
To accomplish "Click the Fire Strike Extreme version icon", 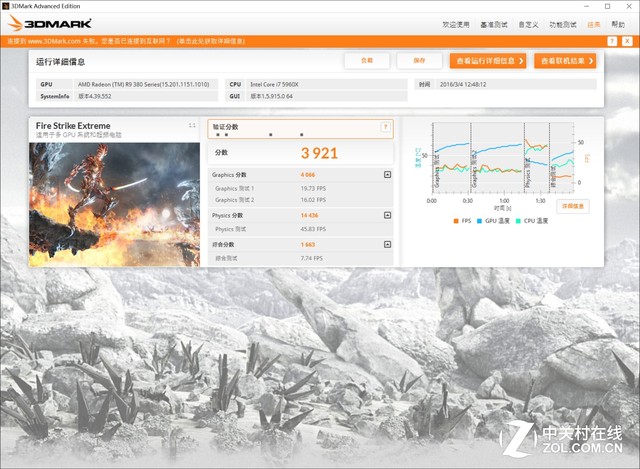I will pos(193,125).
